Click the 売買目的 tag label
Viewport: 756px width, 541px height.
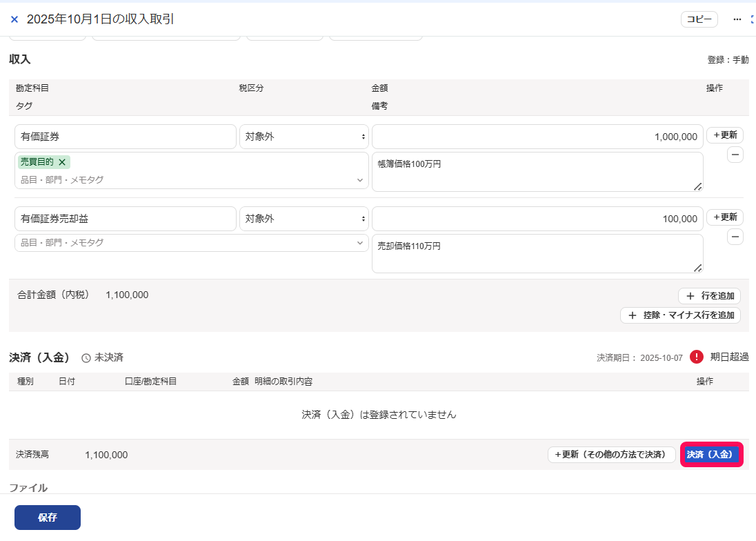[37, 162]
